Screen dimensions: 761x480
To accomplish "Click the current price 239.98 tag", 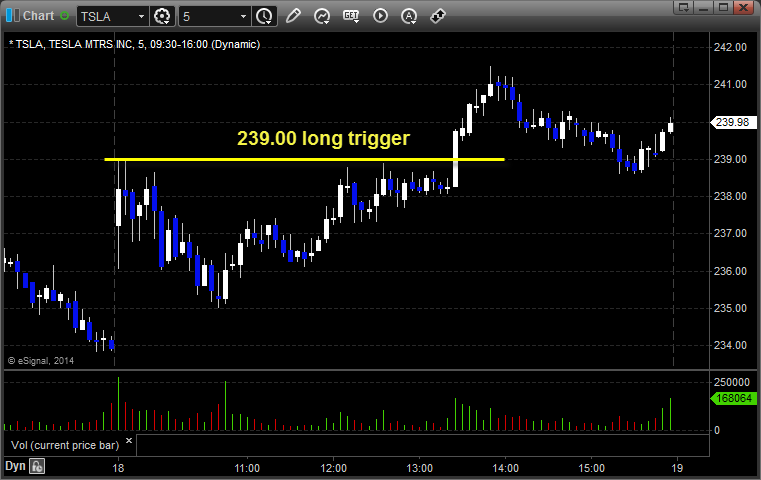I will click(x=733, y=122).
